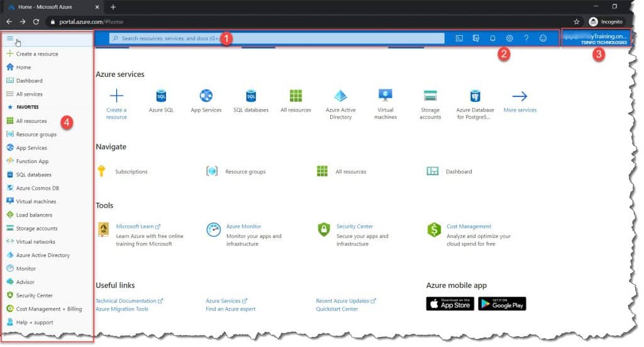Image resolution: width=644 pixels, height=347 pixels.
Task: Open Azure Active Directory service tile
Action: point(340,105)
